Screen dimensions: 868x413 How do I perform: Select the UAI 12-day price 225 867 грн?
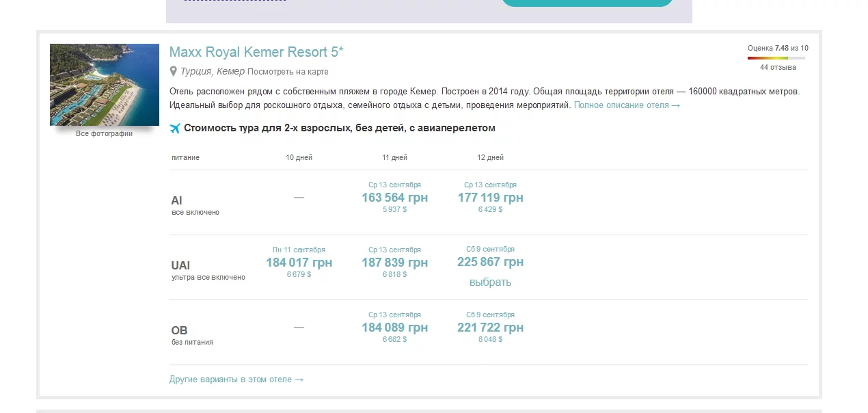[x=489, y=261]
